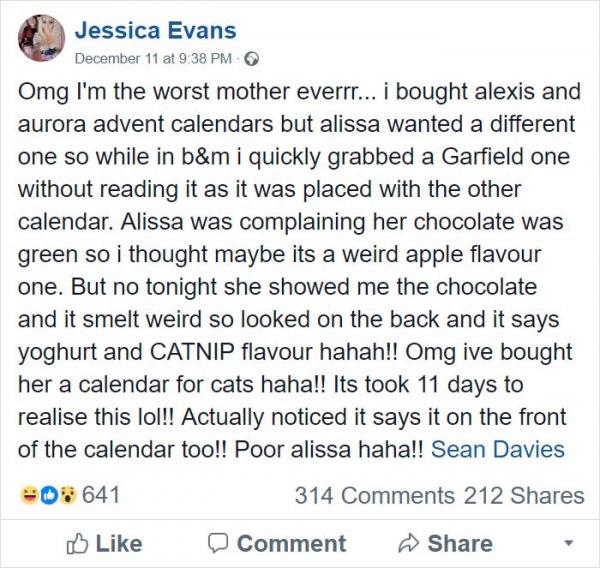Open the December 11 at 9:38 PM timestamp
Viewport: 600px width, 568px height.
[x=153, y=58]
